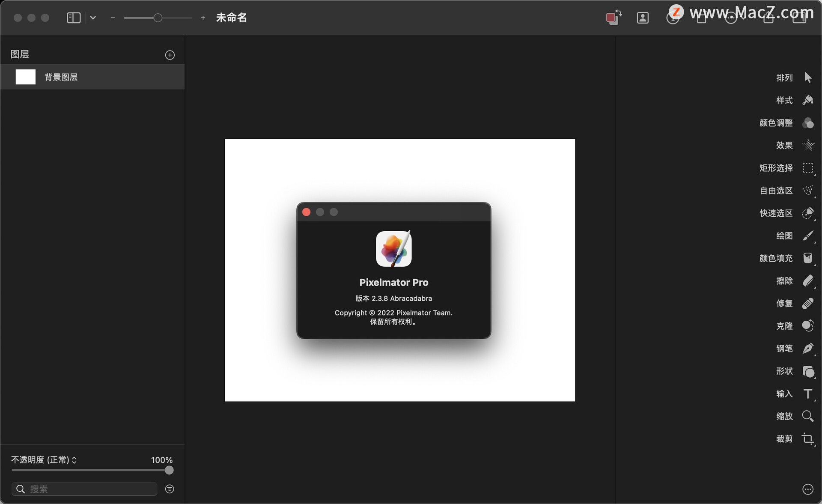The width and height of the screenshot is (822, 504).
Task: Open the layer filter icon beside search
Action: (x=170, y=489)
